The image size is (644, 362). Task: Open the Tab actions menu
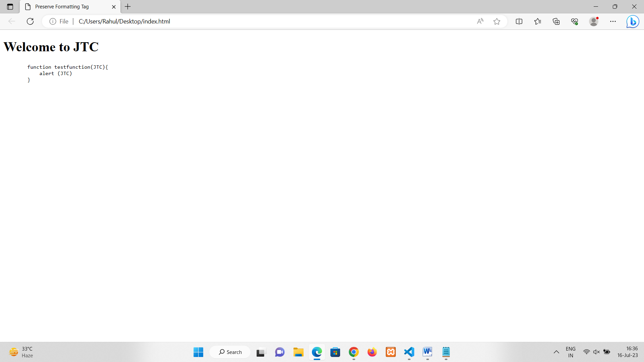click(10, 7)
